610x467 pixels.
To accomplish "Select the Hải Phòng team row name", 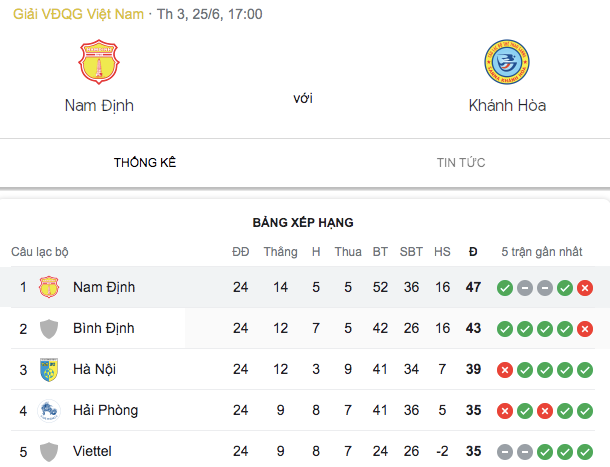I will [x=105, y=411].
